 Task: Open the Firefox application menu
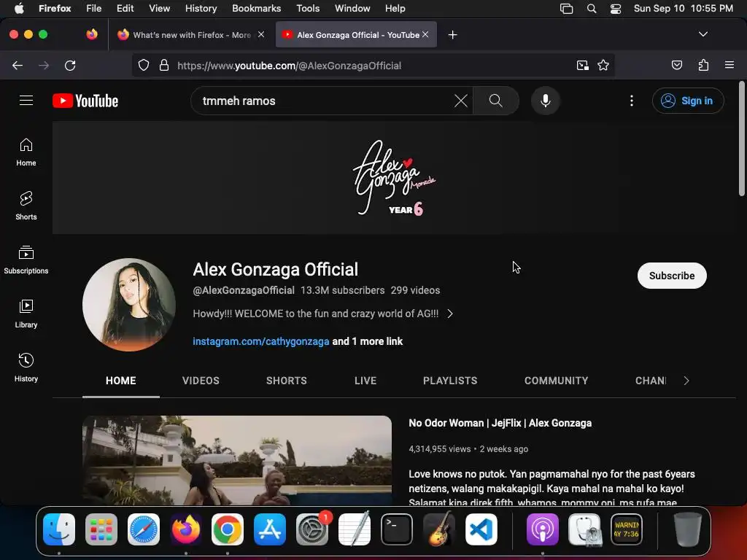coord(729,65)
